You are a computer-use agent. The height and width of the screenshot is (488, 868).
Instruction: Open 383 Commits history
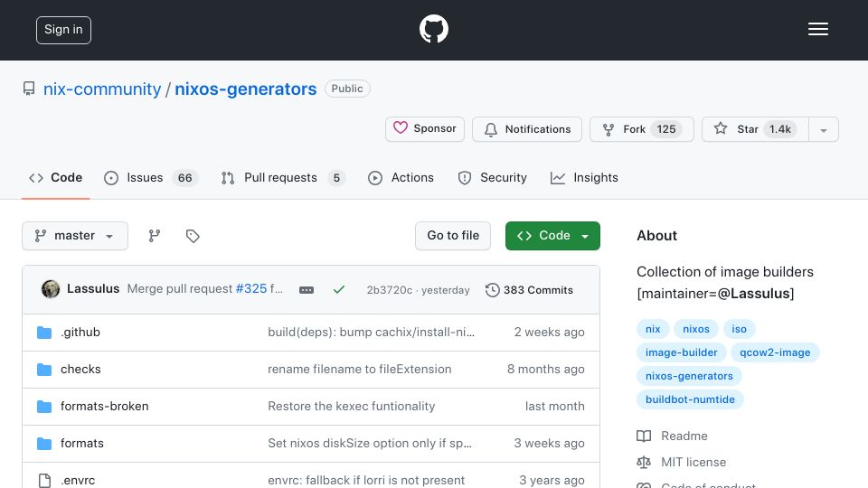click(529, 290)
